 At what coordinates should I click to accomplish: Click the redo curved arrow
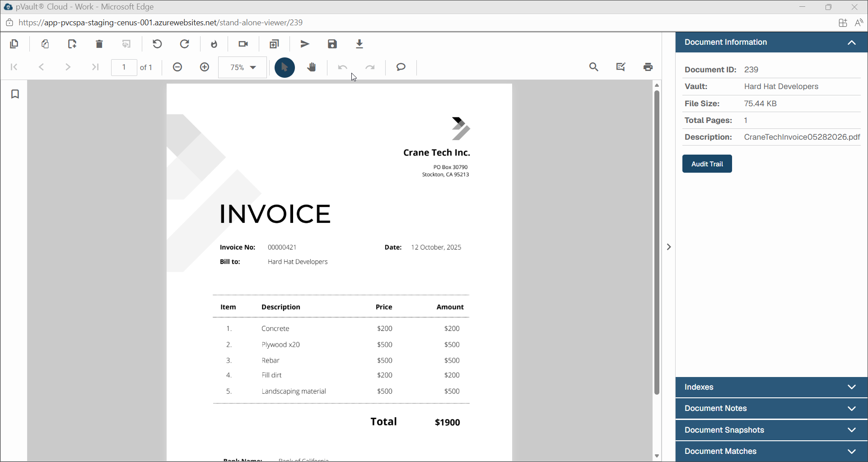(x=370, y=67)
